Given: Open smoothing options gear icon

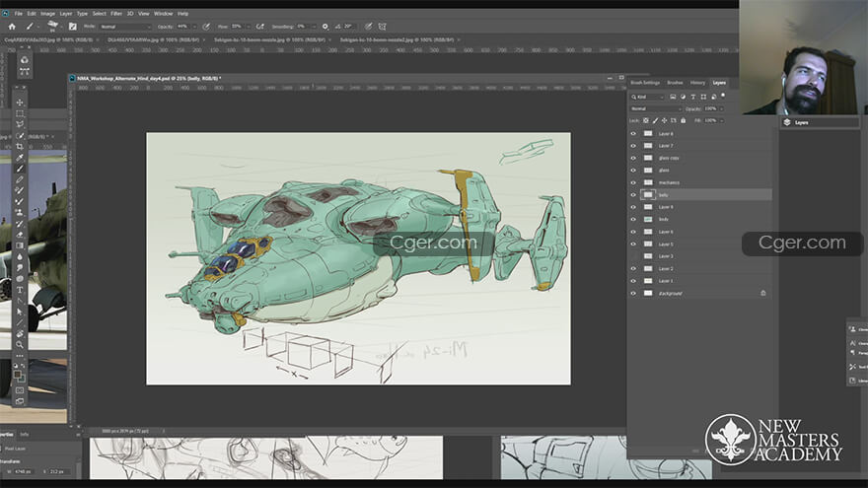Looking at the screenshot, I should (x=325, y=26).
